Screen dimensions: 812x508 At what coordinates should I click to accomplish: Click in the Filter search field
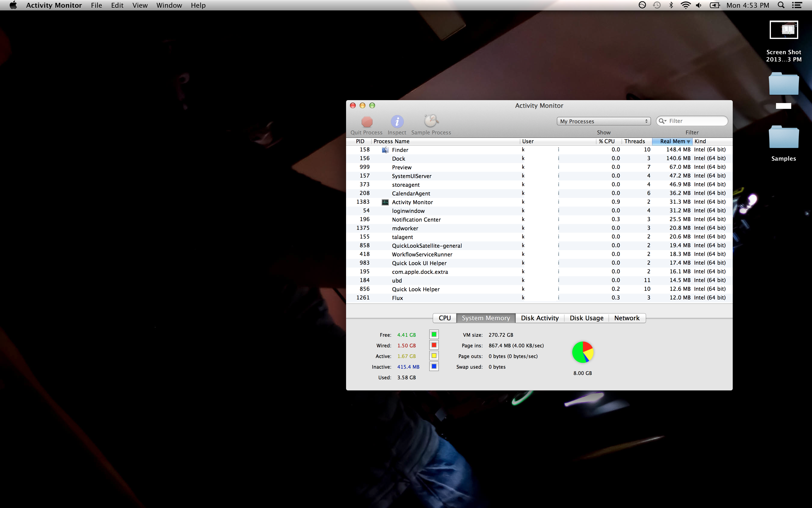pyautogui.click(x=692, y=121)
